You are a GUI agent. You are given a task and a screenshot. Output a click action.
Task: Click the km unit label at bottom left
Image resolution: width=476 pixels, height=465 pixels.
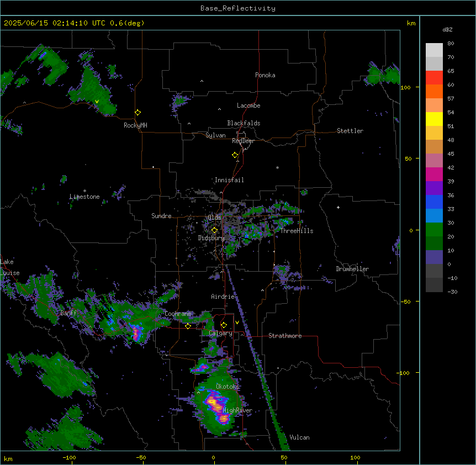[8, 458]
